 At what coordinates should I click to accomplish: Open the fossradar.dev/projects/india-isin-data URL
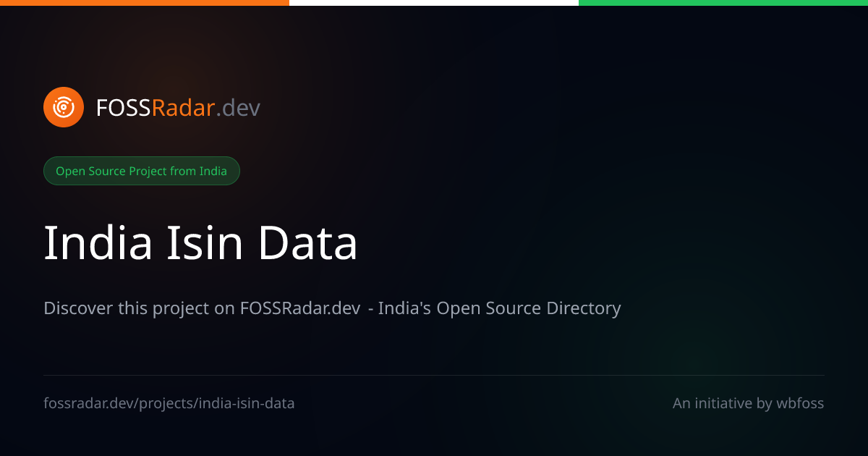point(169,403)
